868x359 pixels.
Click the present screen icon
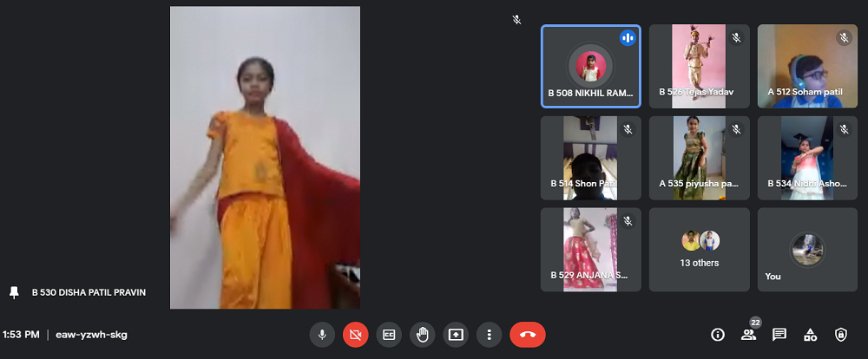tap(456, 334)
